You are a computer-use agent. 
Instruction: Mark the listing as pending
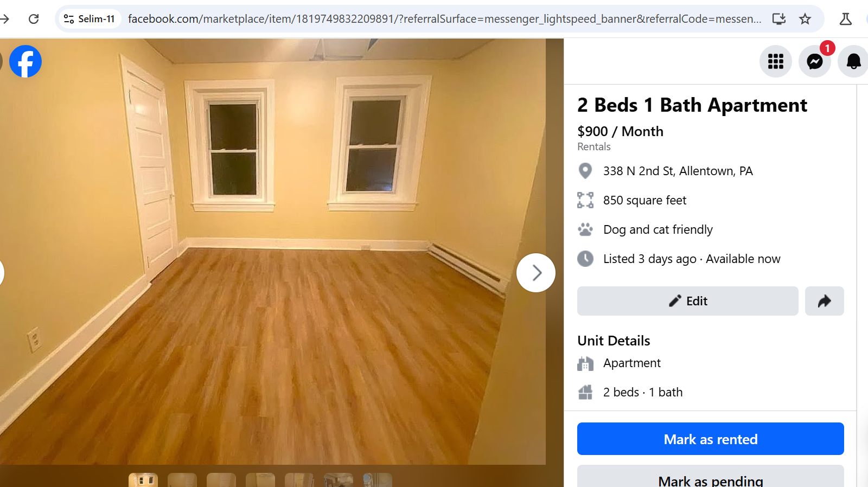(711, 476)
